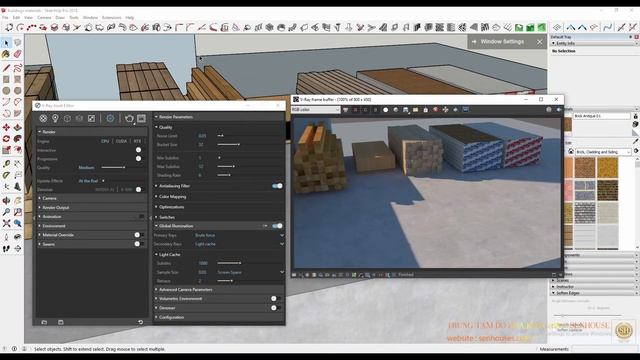Click the white circle icon in frame buffer toolbar
The height and width of the screenshot is (360, 640).
click(x=385, y=110)
